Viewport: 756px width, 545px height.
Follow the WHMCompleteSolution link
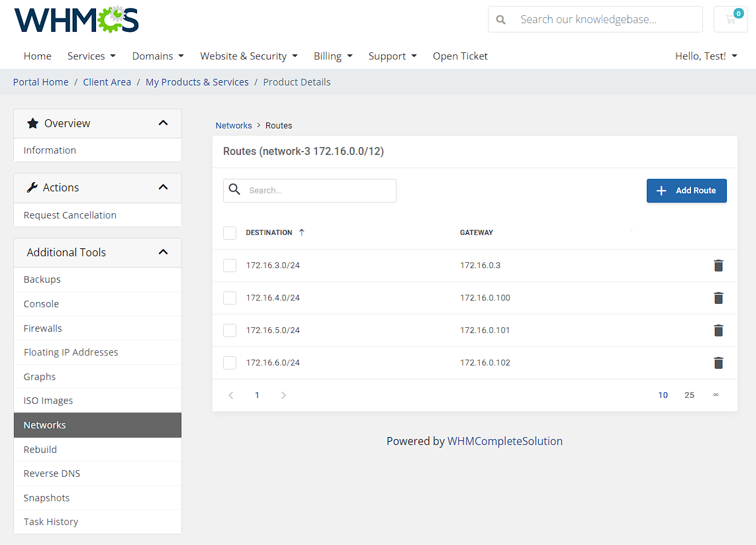pyautogui.click(x=505, y=440)
